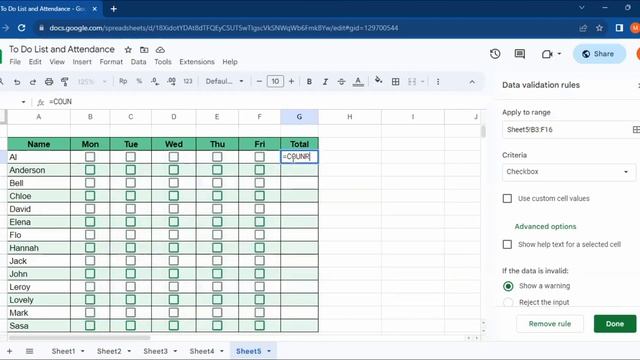Open version history clock icon
The width and height of the screenshot is (640, 360).
(495, 53)
